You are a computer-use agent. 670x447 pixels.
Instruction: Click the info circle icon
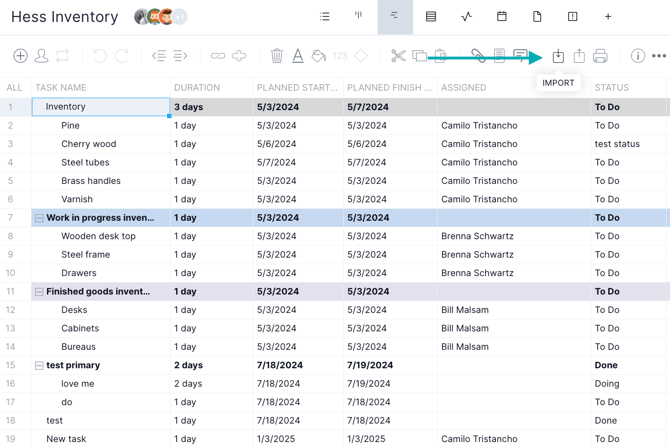(x=638, y=56)
